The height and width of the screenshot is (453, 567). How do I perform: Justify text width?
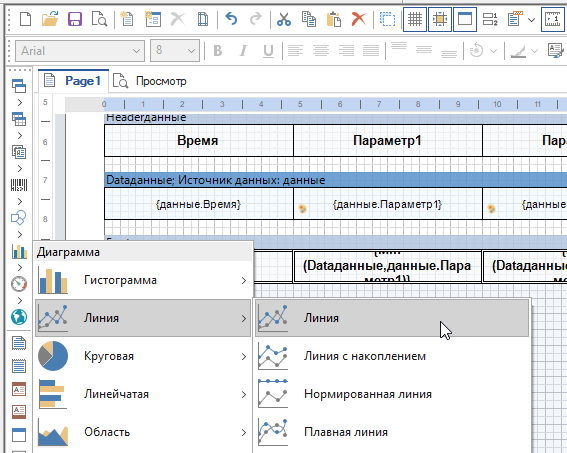click(x=371, y=51)
